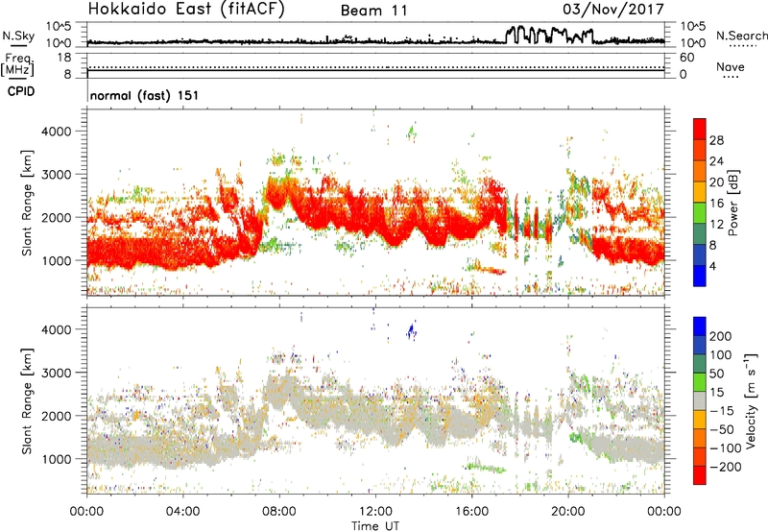Click the '1000' tick on velocity panel
Image resolution: width=768 pixels, height=532 pixels.
57,459
